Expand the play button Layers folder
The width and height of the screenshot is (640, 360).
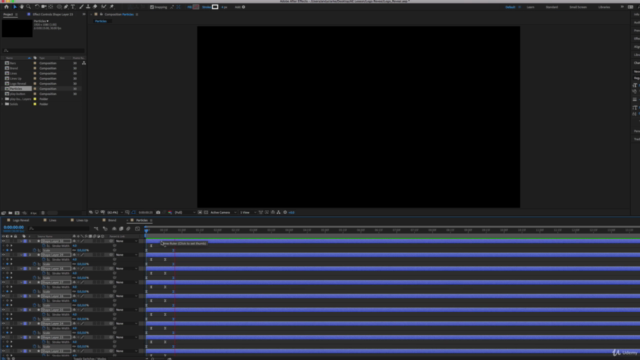click(x=2, y=99)
